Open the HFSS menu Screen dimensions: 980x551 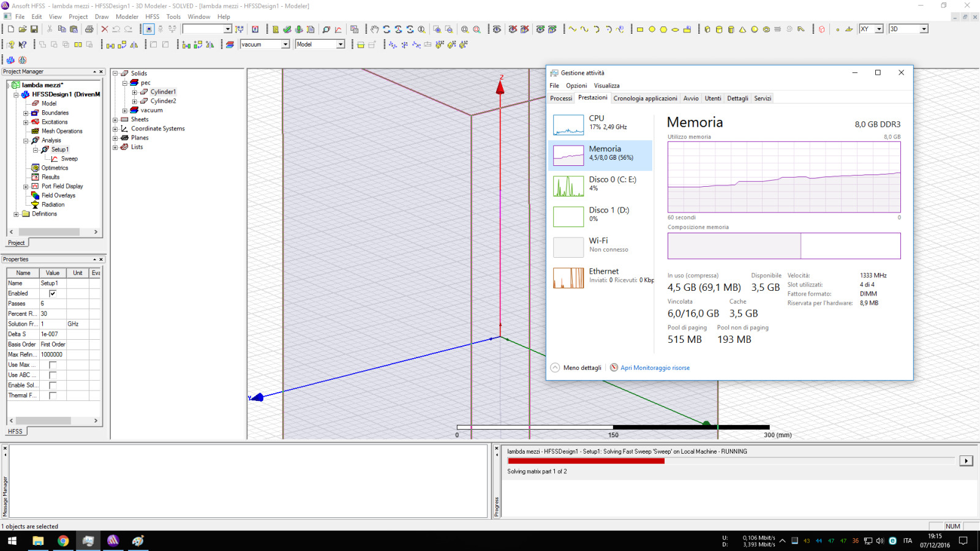[x=152, y=17]
